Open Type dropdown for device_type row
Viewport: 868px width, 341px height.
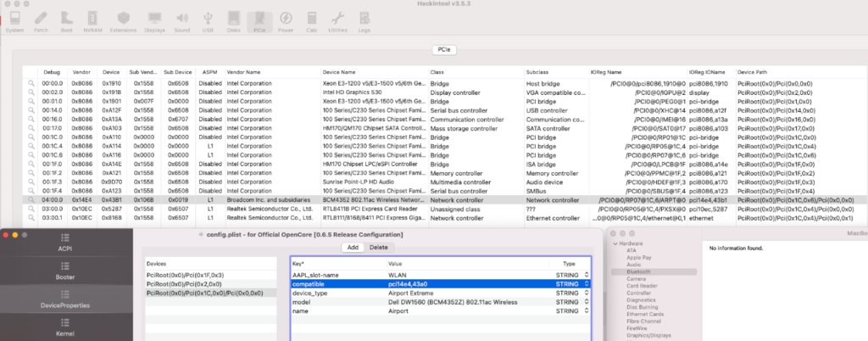pos(587,292)
